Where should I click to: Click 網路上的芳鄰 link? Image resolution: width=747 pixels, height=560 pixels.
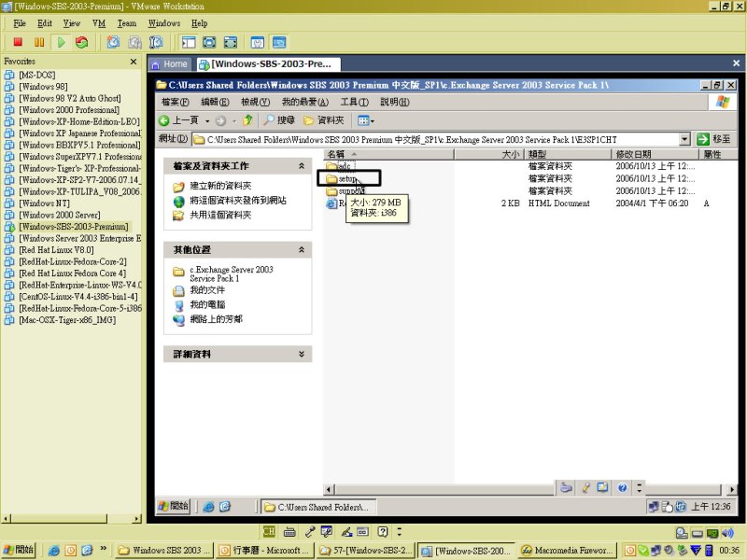point(217,319)
